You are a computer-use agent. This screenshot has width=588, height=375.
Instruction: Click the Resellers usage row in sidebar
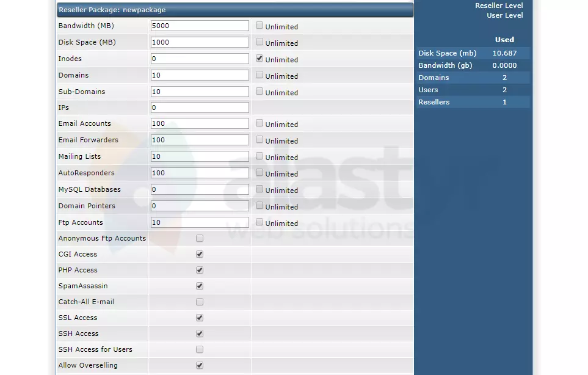coord(473,102)
